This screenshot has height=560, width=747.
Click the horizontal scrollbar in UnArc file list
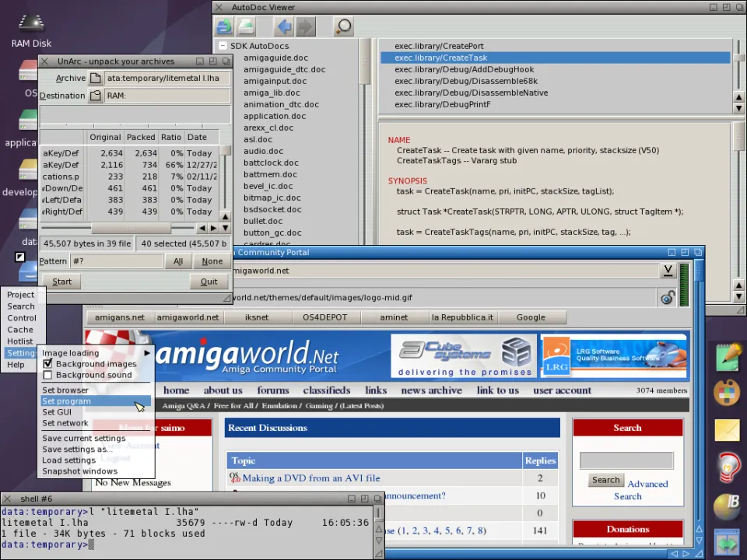(131, 228)
